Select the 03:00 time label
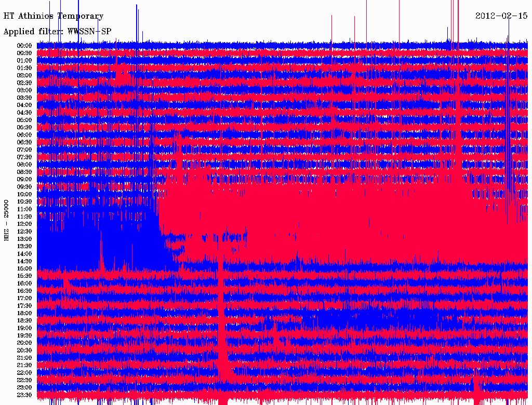Screen dimensions: 532x405 pos(24,90)
